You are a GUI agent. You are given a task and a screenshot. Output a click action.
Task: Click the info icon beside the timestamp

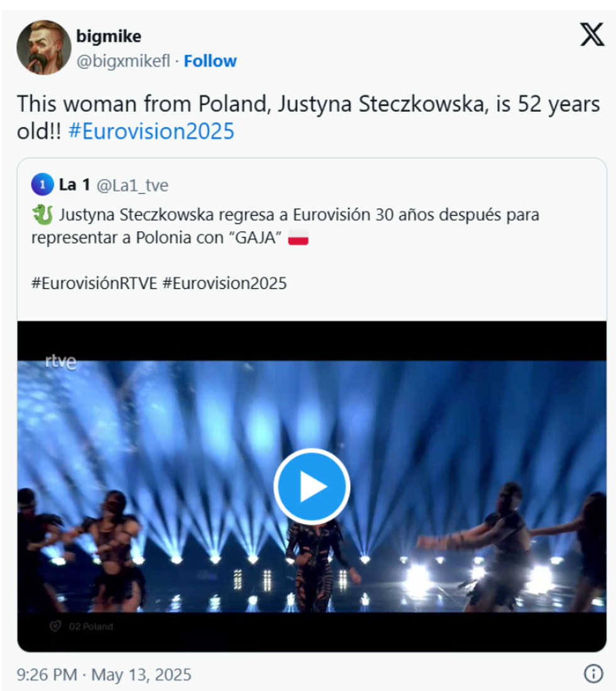pos(593,674)
